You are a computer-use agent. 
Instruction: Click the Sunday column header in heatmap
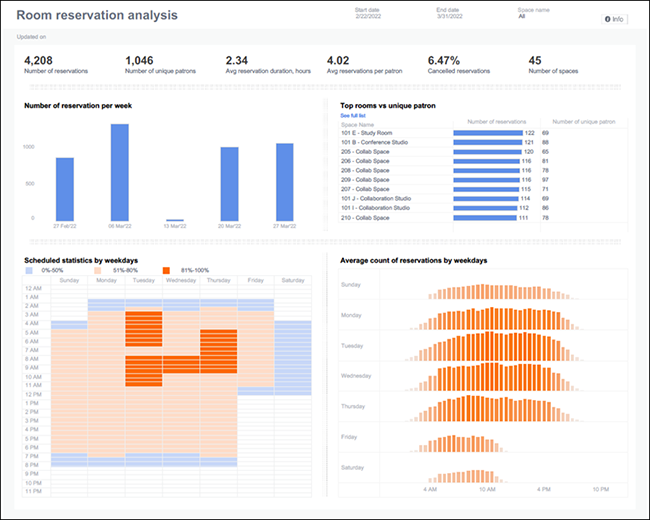69,280
